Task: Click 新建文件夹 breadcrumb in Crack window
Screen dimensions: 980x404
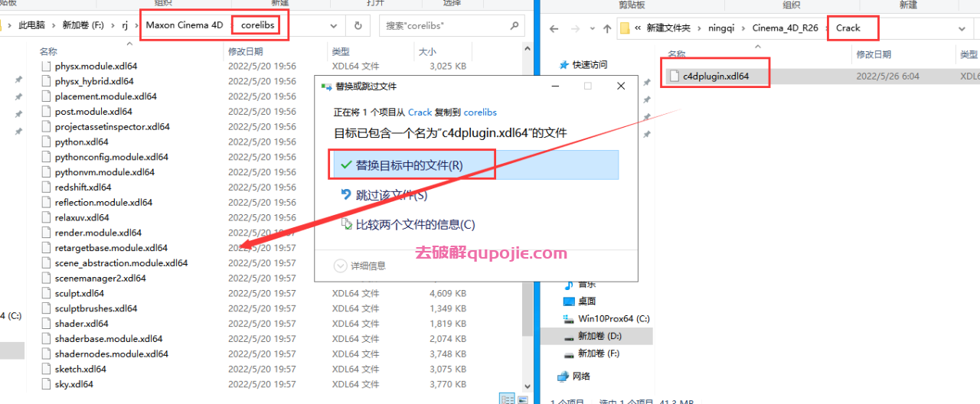Action: [x=668, y=28]
